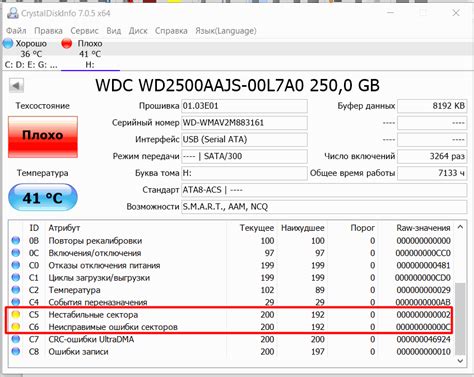
Task: Open the Файл menu
Action: click(16, 31)
